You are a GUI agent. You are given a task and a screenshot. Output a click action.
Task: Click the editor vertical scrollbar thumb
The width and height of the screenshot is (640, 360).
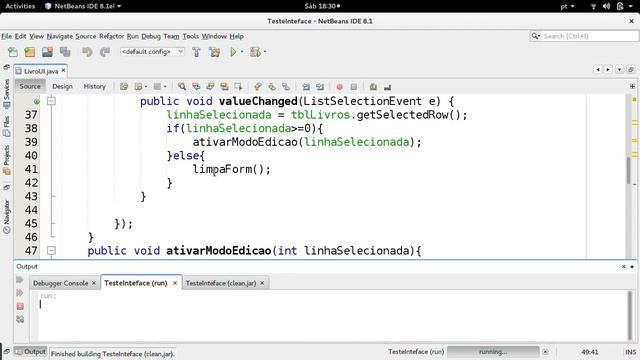click(x=629, y=170)
